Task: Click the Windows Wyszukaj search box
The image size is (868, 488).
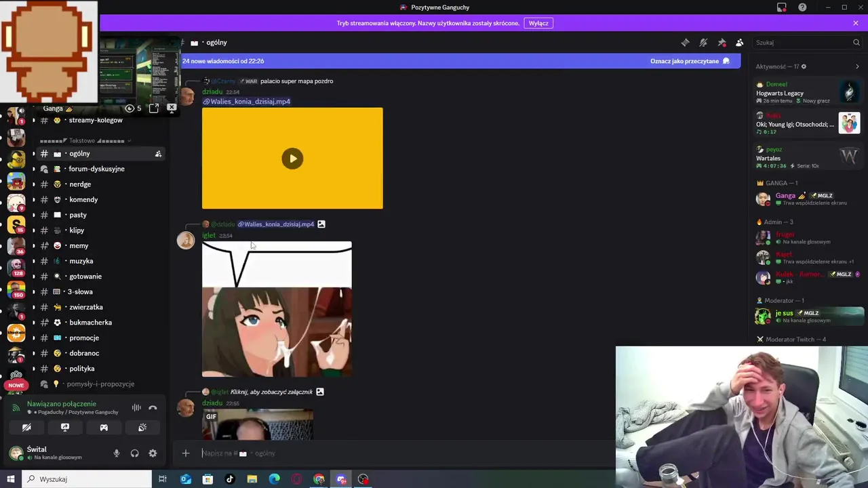Action: (87, 479)
